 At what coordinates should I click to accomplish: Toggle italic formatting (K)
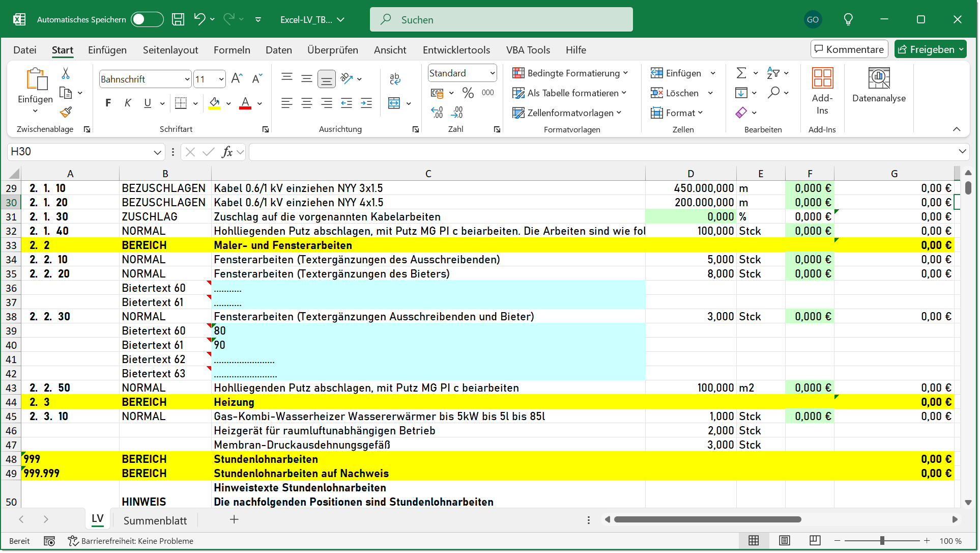128,102
